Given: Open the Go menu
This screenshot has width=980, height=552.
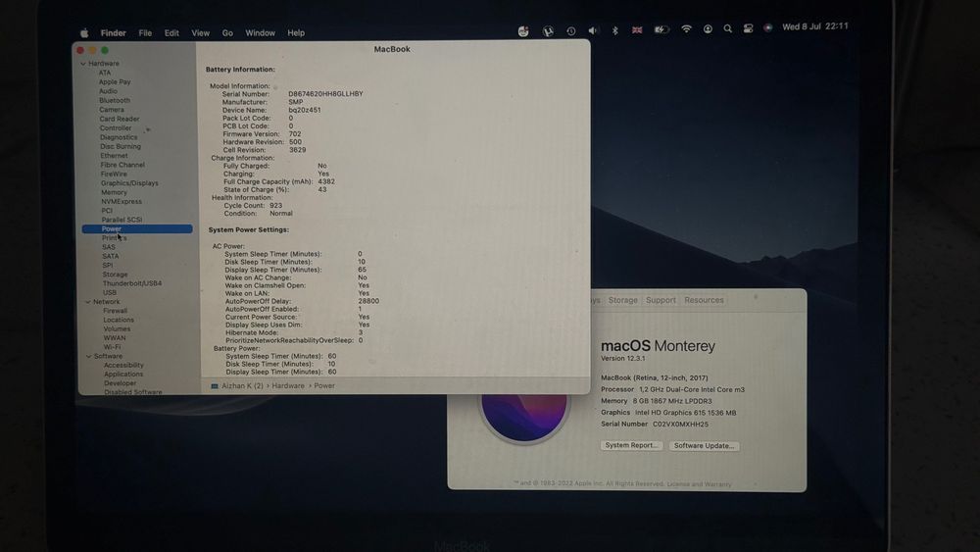Looking at the screenshot, I should 227,33.
